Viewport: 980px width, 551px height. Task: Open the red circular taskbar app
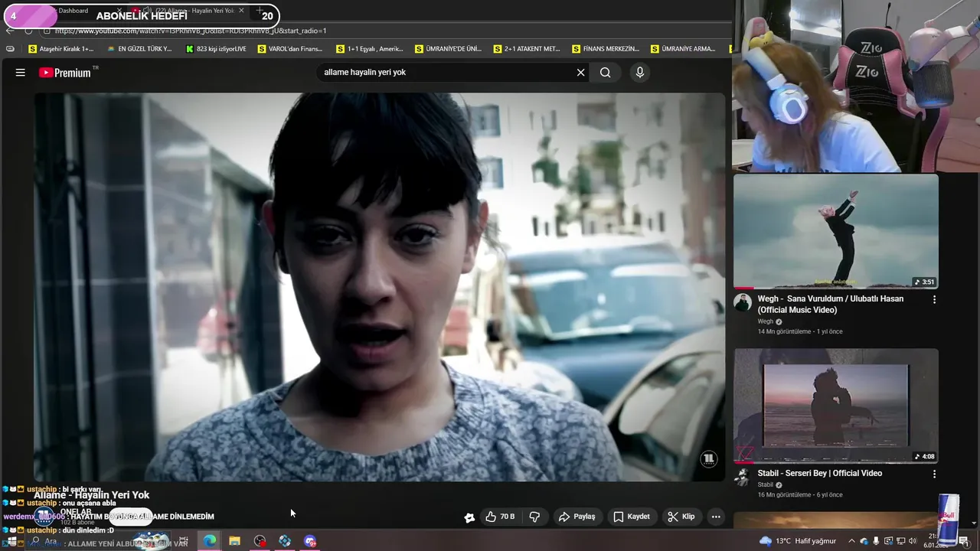coord(260,541)
